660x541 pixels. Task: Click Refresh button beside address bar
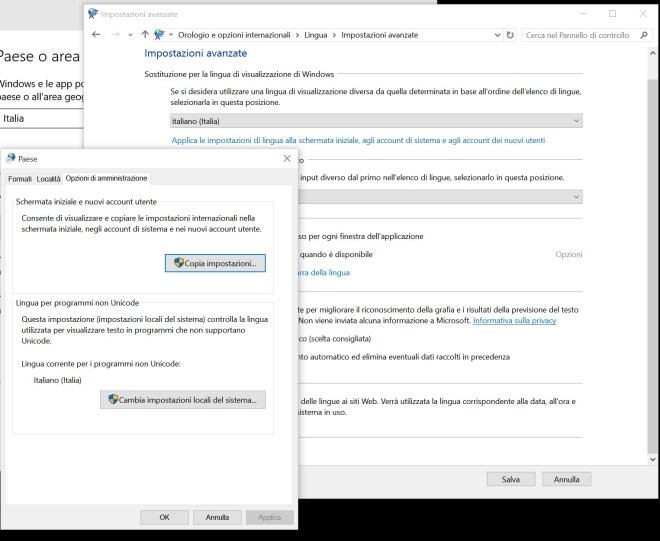510,35
